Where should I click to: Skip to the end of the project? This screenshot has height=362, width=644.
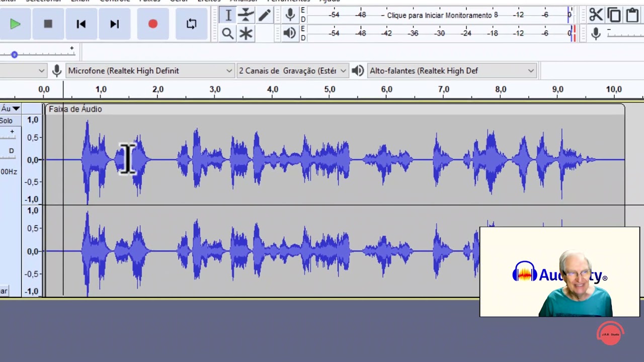[115, 24]
